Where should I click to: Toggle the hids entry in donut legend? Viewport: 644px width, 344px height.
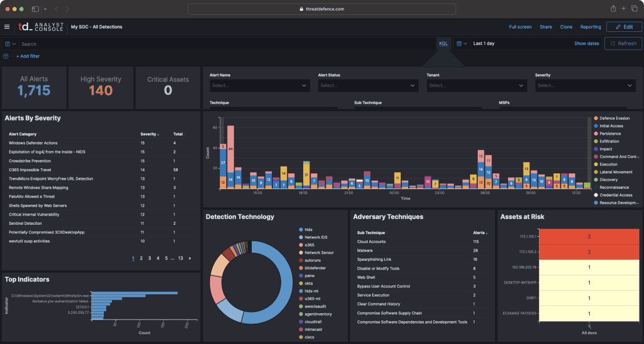click(308, 229)
